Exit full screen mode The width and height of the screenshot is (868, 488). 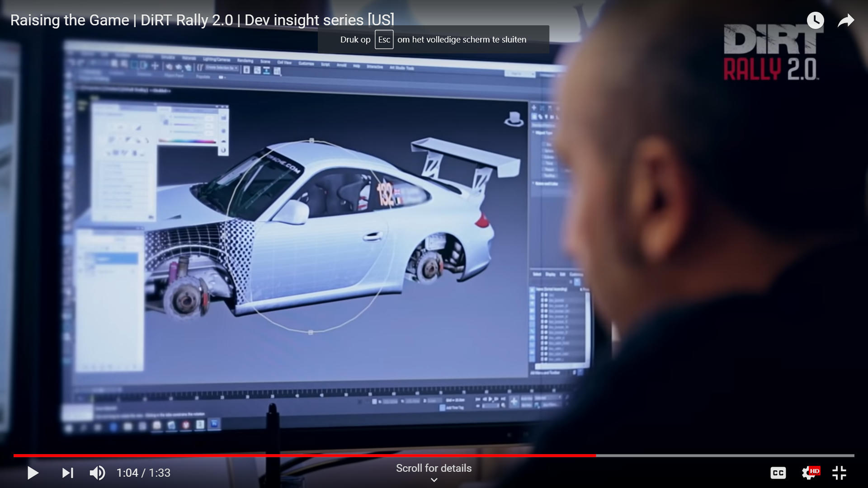[x=839, y=473]
